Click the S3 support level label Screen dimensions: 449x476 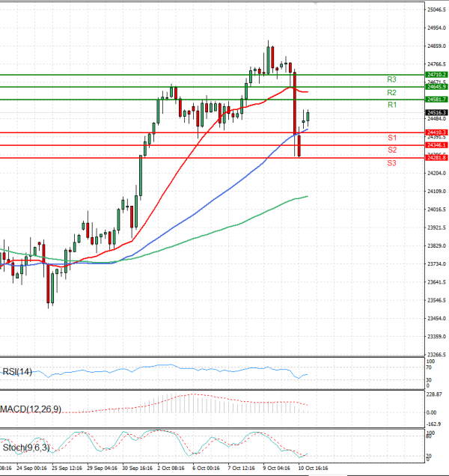[x=391, y=162]
